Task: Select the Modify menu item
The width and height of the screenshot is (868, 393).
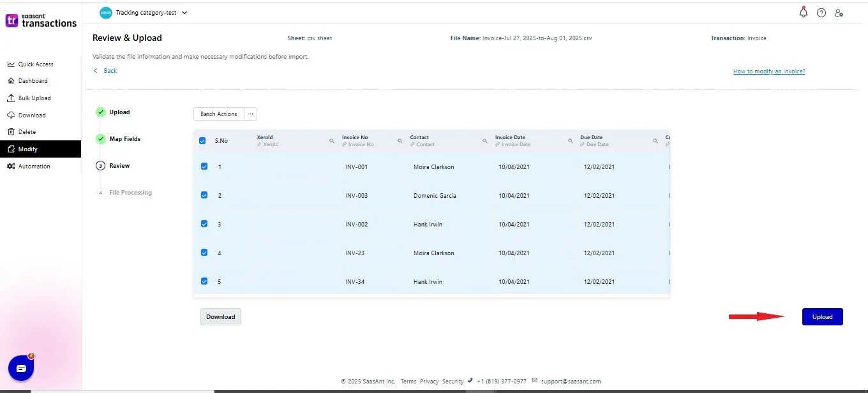Action: (x=41, y=149)
